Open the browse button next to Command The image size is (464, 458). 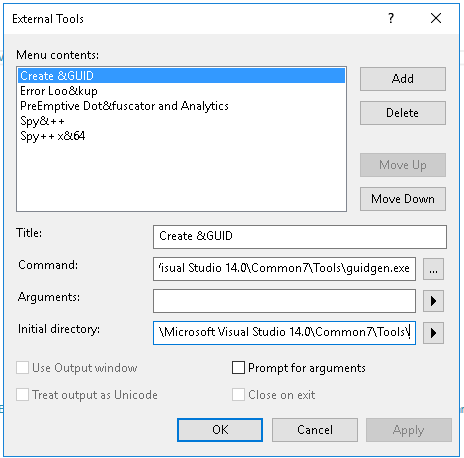pyautogui.click(x=433, y=269)
